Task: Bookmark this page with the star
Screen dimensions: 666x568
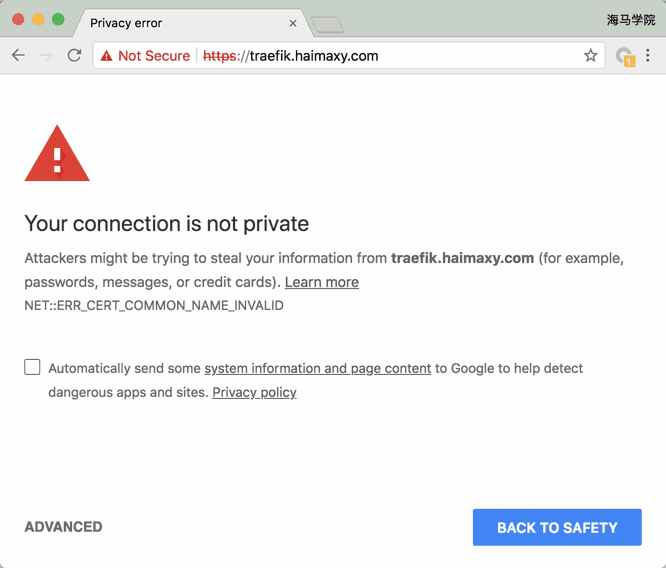Action: click(590, 56)
